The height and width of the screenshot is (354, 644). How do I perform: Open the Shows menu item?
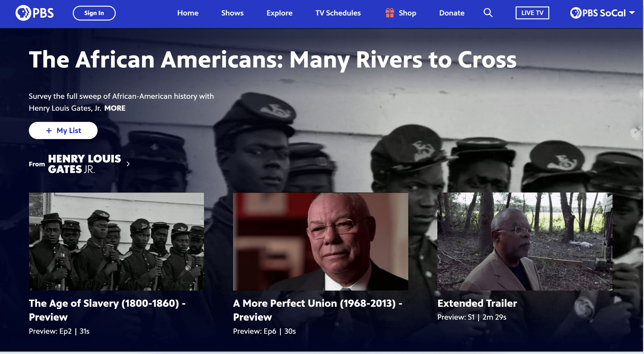point(232,13)
